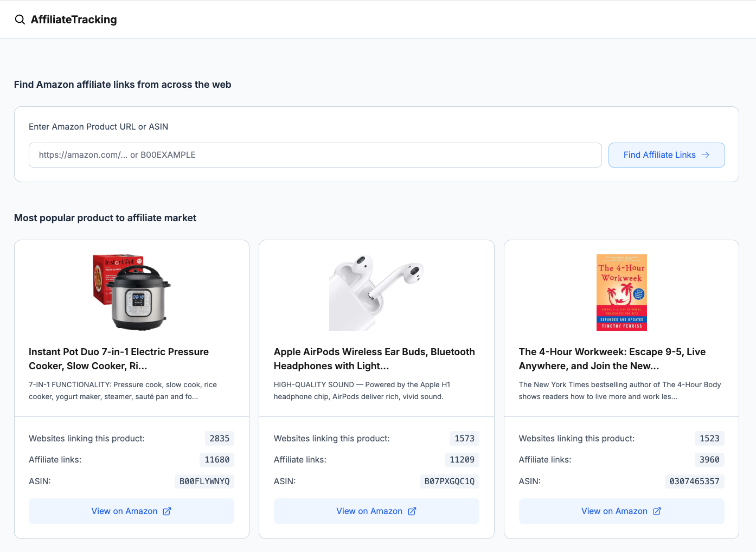Click the HIGH-QUALITY SOUND description text
The image size is (756, 552).
(362, 390)
